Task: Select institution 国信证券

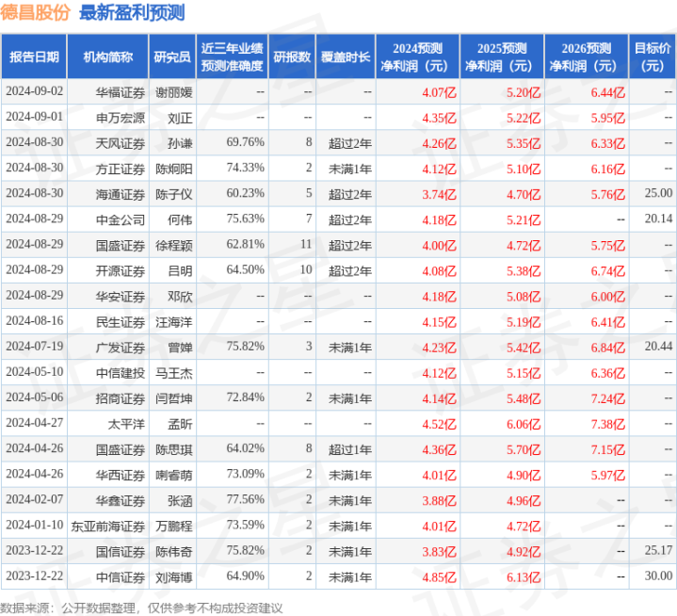Action: pos(121,552)
